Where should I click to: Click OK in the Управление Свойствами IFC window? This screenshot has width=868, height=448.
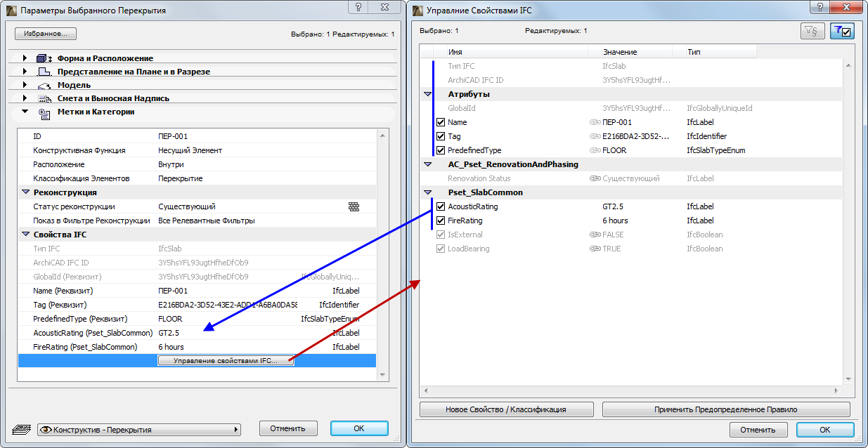point(825,430)
